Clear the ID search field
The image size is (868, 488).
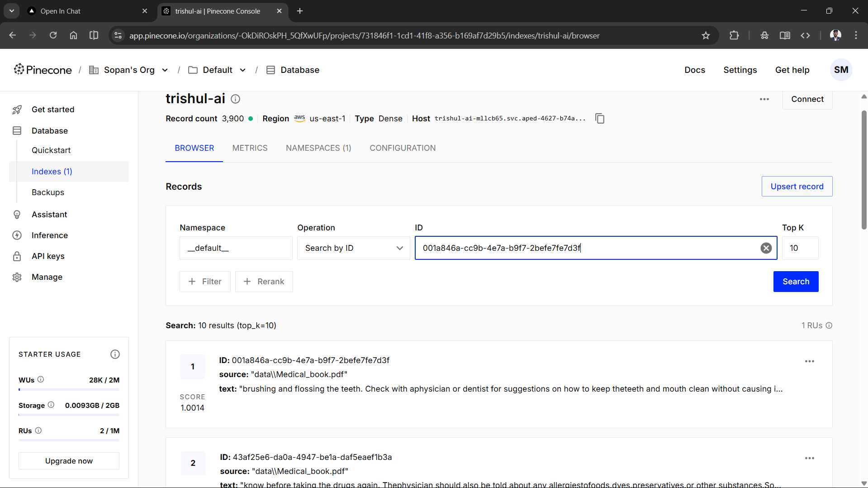click(766, 248)
